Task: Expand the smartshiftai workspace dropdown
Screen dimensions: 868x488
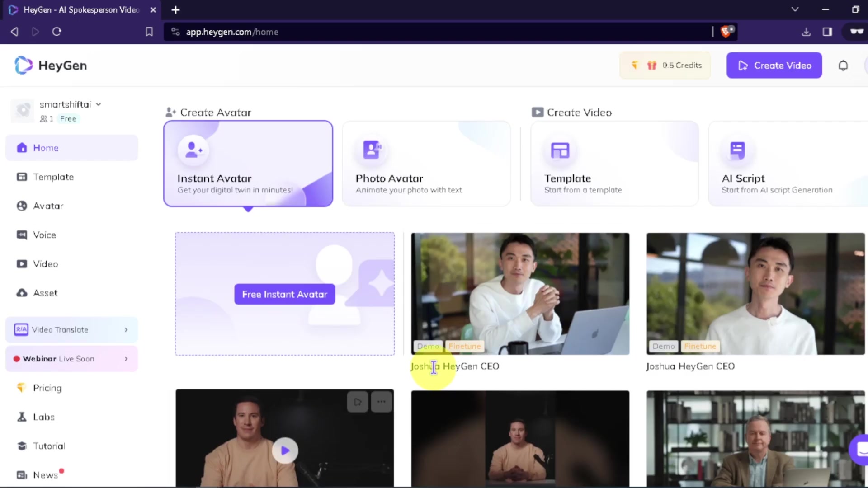Action: tap(99, 104)
